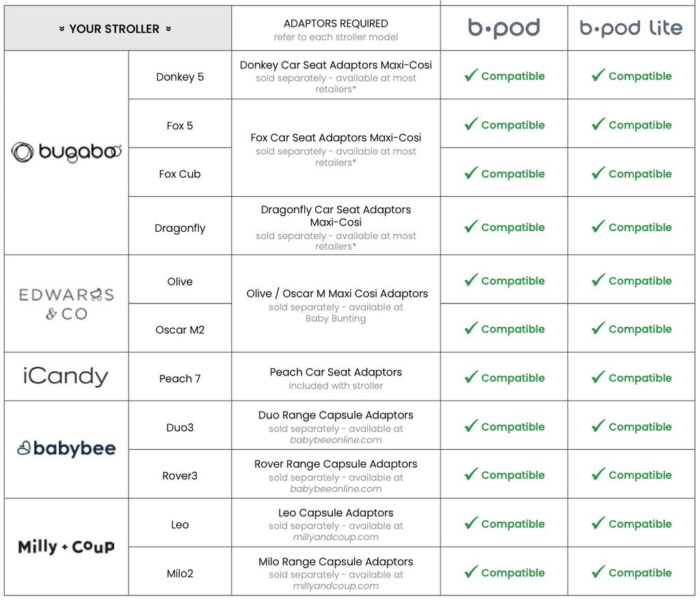This screenshot has height=601, width=700.
Task: Click Fox Car Seat Adaptors Maxi-Cosi text
Action: [x=336, y=137]
